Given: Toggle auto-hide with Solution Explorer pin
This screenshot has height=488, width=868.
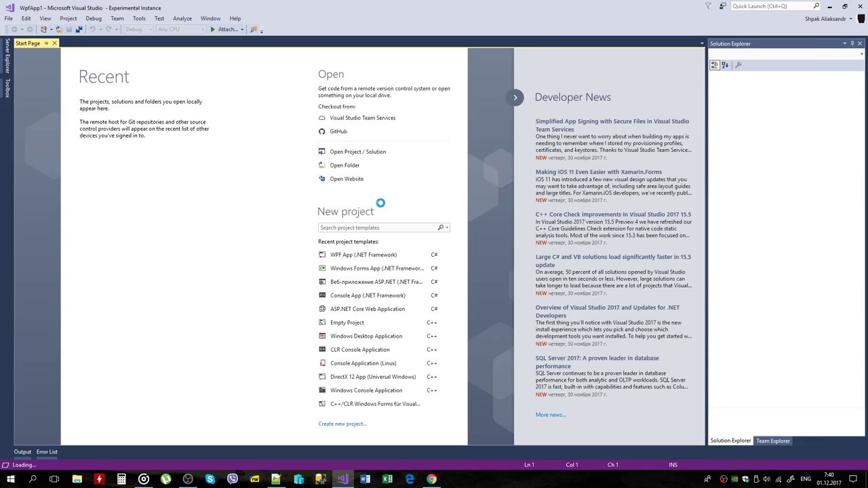Looking at the screenshot, I should coord(852,43).
